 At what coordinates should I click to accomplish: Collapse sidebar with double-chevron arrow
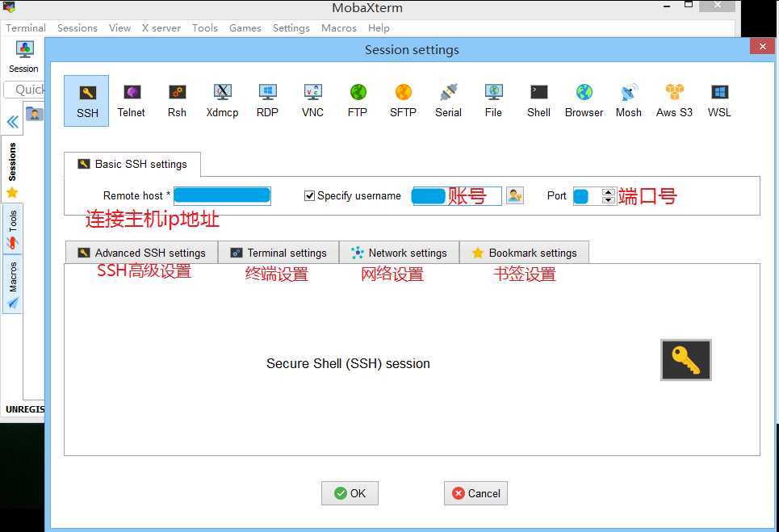pos(12,122)
